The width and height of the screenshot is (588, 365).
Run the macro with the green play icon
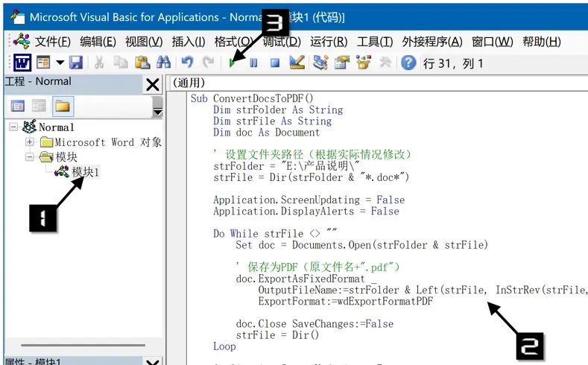point(232,63)
